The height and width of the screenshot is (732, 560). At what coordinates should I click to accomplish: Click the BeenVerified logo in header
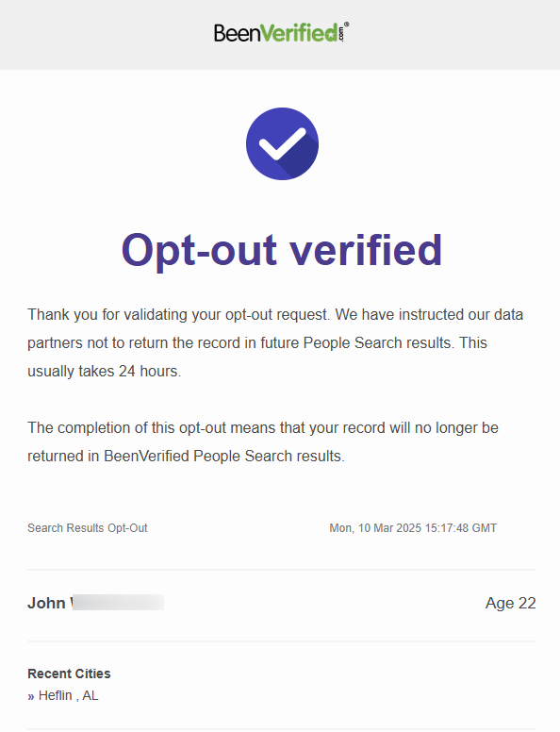point(281,33)
